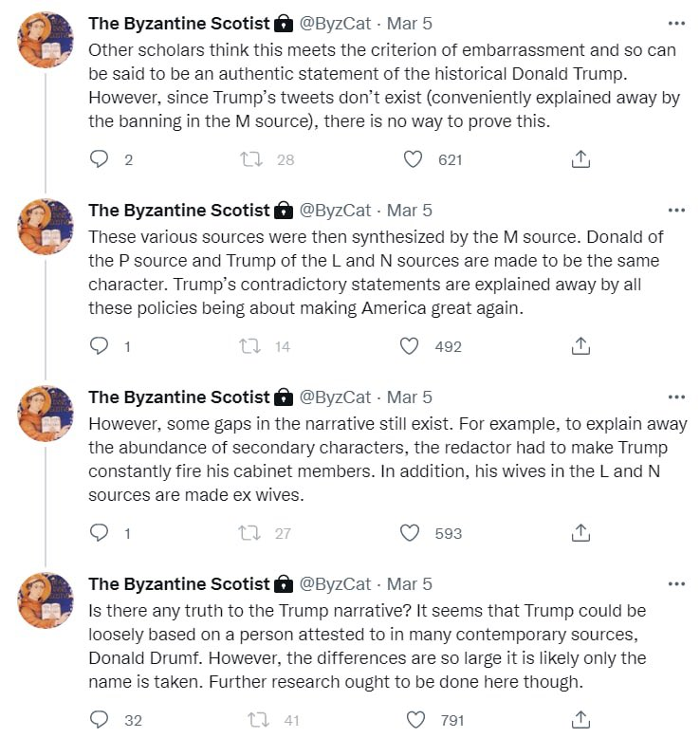
Task: Open The Byzantine Scotist profile name on first tweet
Action: click(x=179, y=24)
